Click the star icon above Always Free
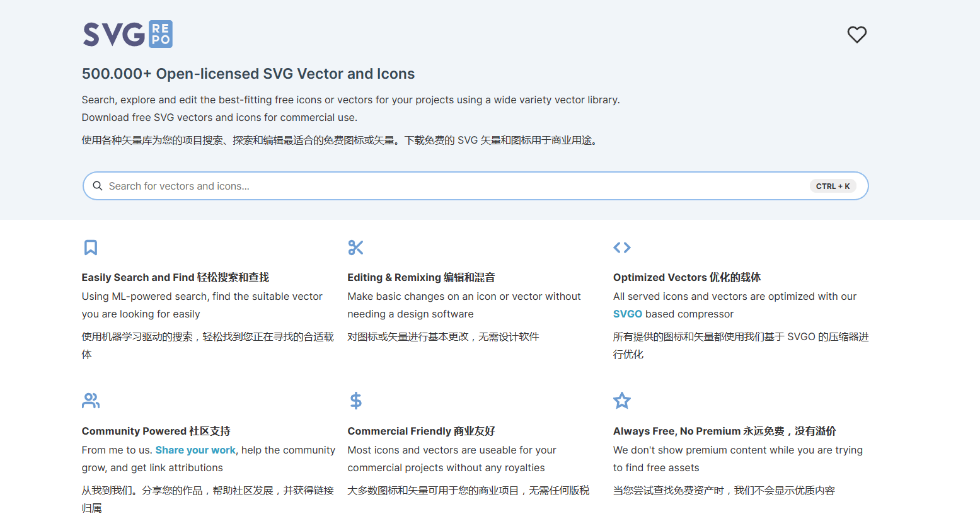The width and height of the screenshot is (980, 514). (621, 401)
